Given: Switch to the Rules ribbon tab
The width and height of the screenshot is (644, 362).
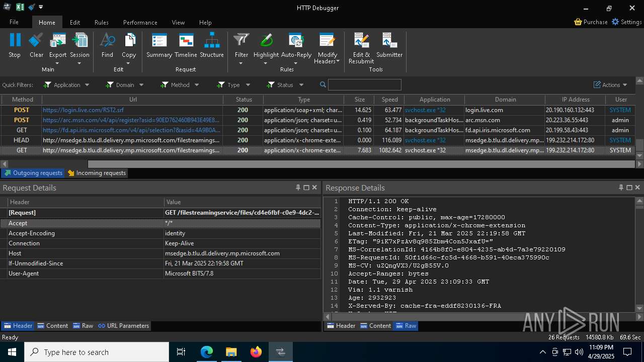Looking at the screenshot, I should (102, 22).
